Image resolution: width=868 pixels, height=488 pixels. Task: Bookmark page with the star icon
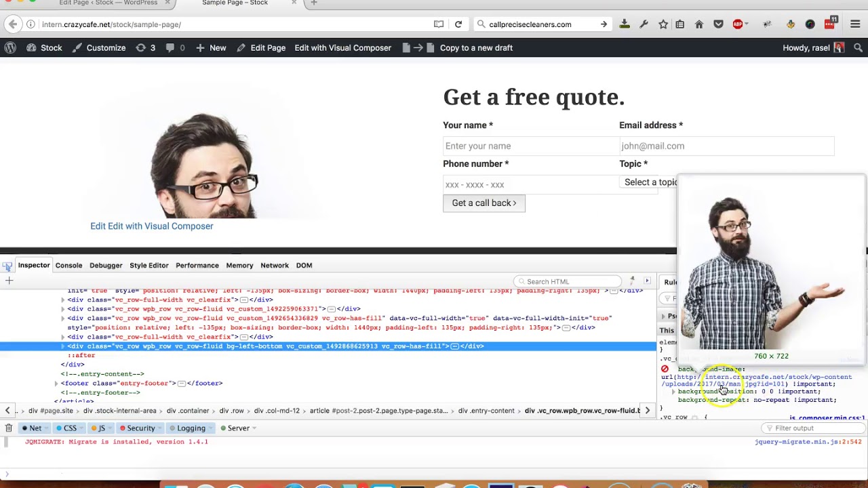pos(663,24)
